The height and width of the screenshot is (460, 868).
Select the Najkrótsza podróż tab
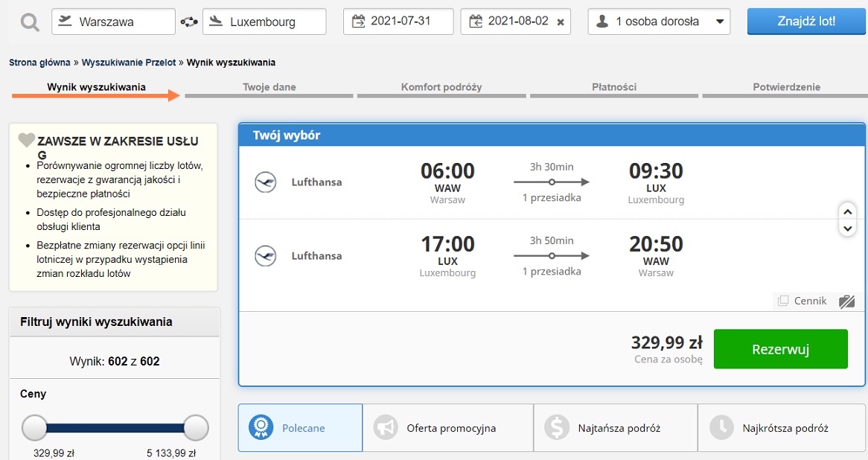(781, 428)
